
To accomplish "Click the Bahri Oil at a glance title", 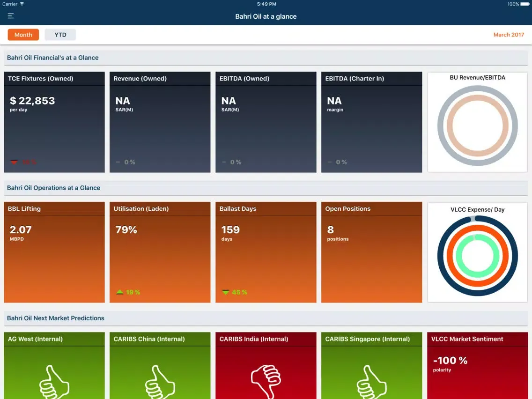I will (266, 16).
